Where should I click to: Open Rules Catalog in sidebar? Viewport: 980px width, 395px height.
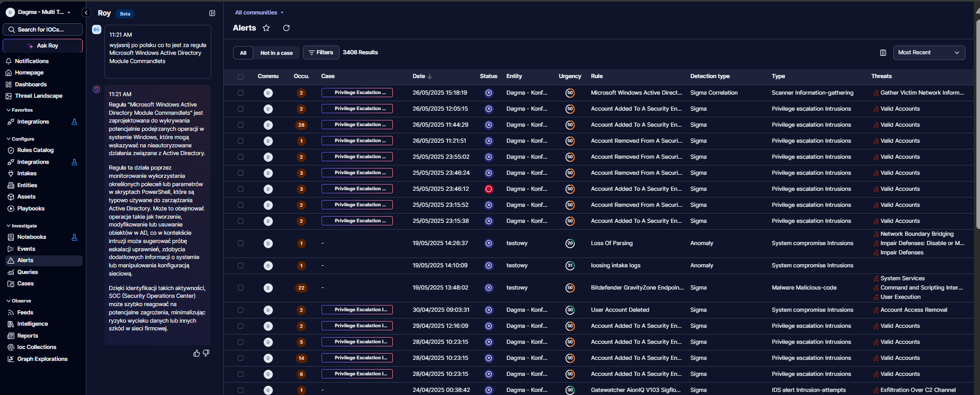click(35, 150)
